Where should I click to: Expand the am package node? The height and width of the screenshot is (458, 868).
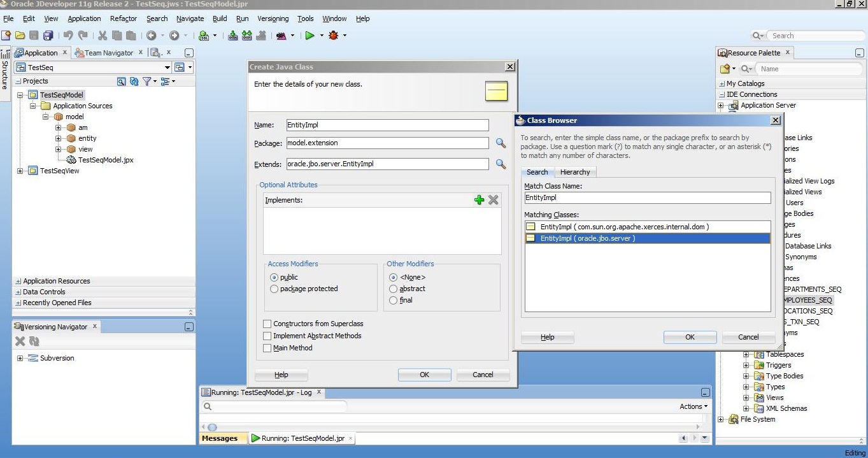[58, 127]
